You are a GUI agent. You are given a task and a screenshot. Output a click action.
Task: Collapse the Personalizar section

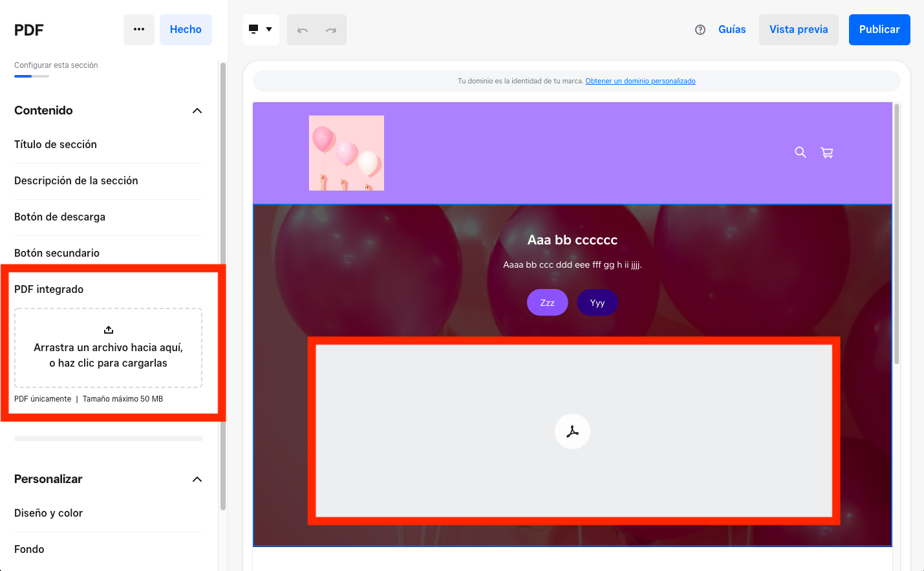click(x=197, y=479)
